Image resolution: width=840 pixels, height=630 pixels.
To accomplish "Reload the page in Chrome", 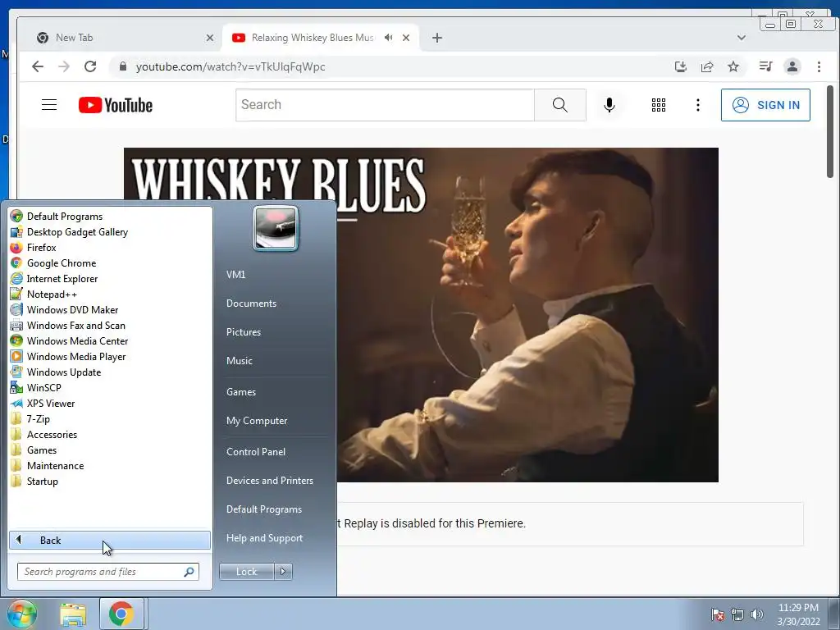I will point(90,66).
